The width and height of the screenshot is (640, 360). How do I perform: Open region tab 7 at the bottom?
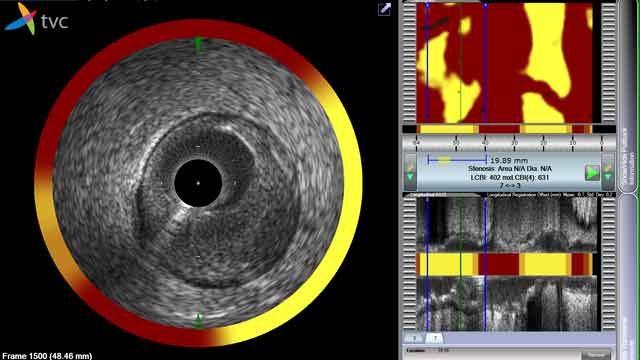(435, 338)
